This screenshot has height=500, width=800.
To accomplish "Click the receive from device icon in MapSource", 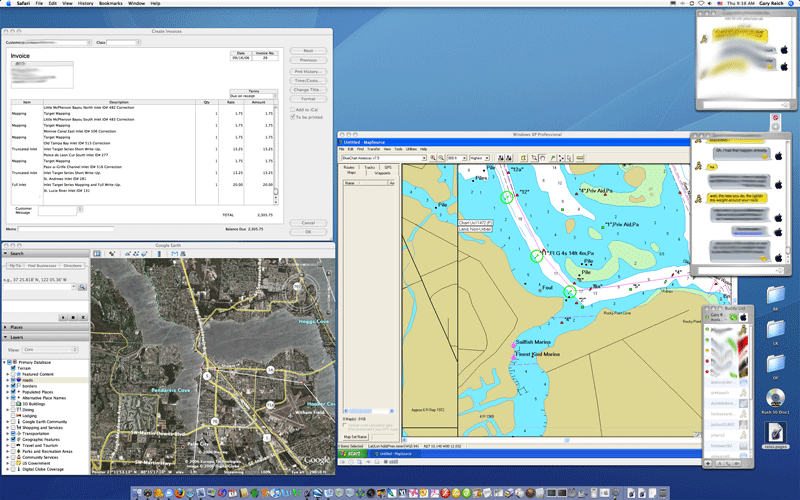I will click(x=509, y=158).
